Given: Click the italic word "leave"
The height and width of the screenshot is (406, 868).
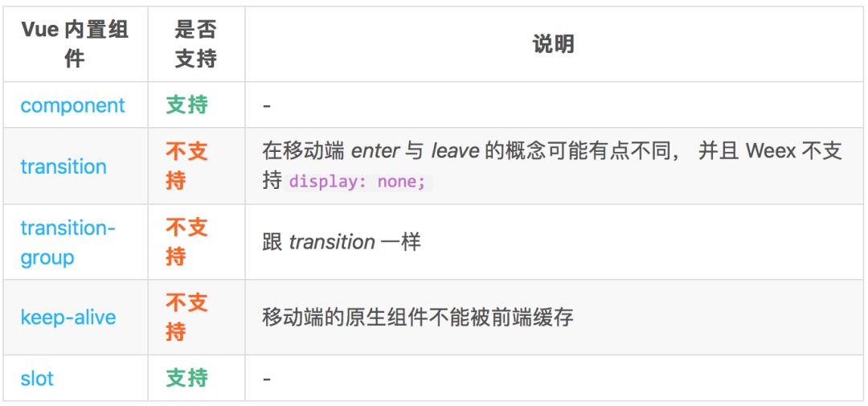Looking at the screenshot, I should 455,151.
